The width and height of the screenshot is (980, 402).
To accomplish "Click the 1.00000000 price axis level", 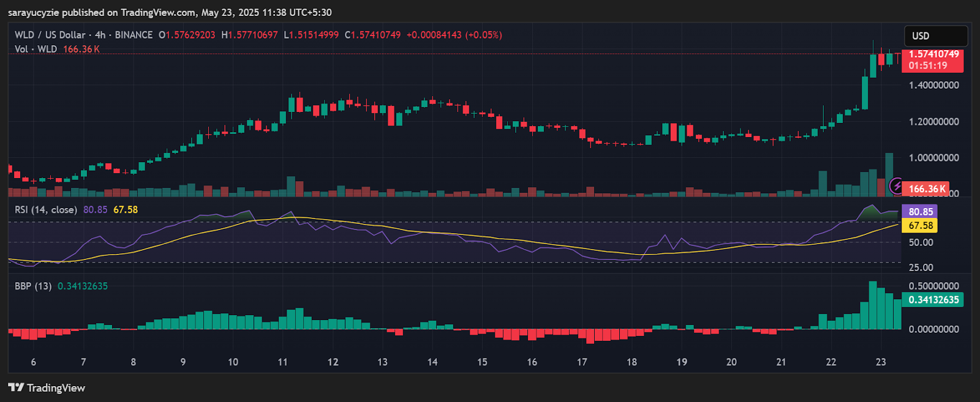I will point(933,158).
